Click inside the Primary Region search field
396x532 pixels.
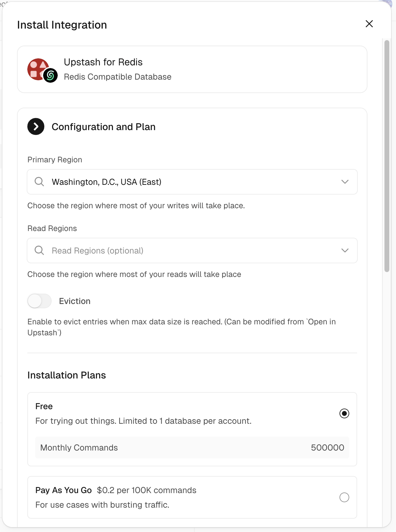(152, 182)
